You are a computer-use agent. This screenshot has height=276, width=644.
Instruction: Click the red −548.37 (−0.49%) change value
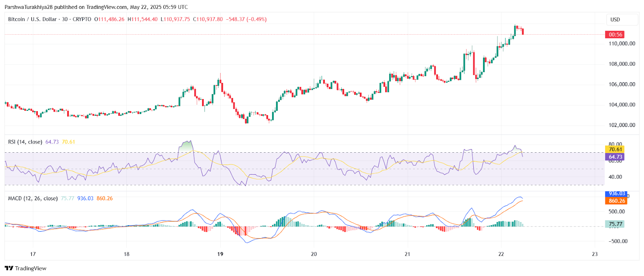(x=246, y=19)
